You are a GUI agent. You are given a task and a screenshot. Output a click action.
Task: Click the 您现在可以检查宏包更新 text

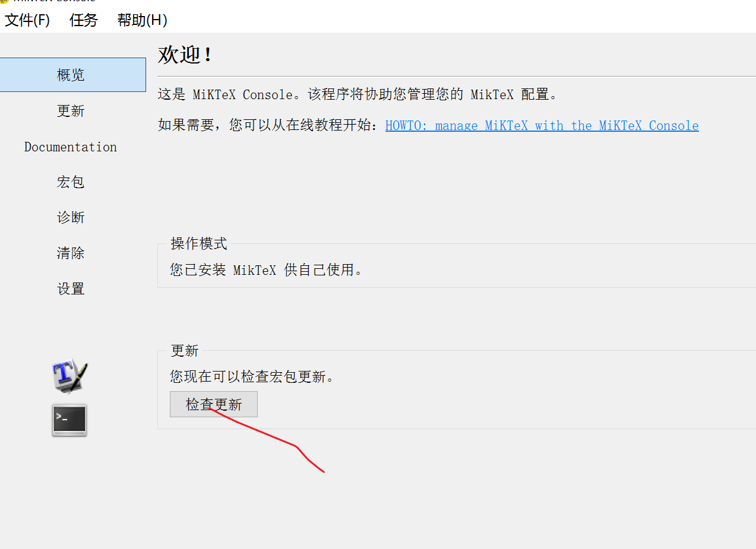coord(252,377)
